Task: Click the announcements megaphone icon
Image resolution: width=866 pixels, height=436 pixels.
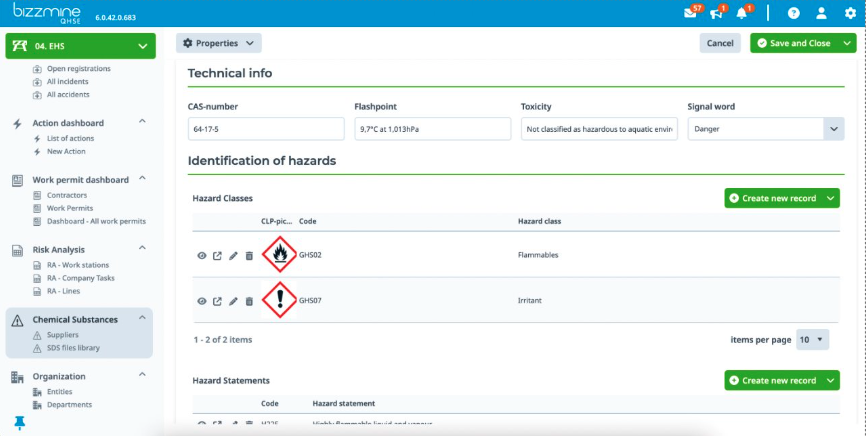Action: 716,14
